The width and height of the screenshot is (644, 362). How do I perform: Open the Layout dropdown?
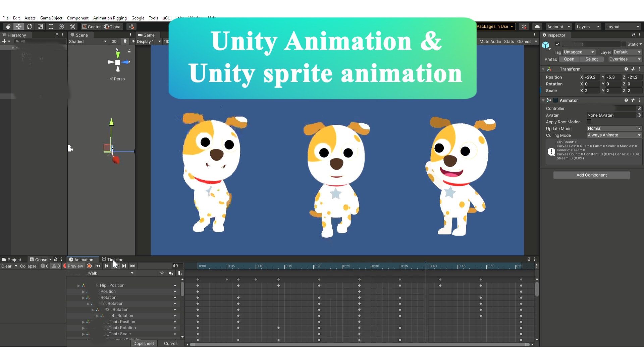(x=623, y=26)
